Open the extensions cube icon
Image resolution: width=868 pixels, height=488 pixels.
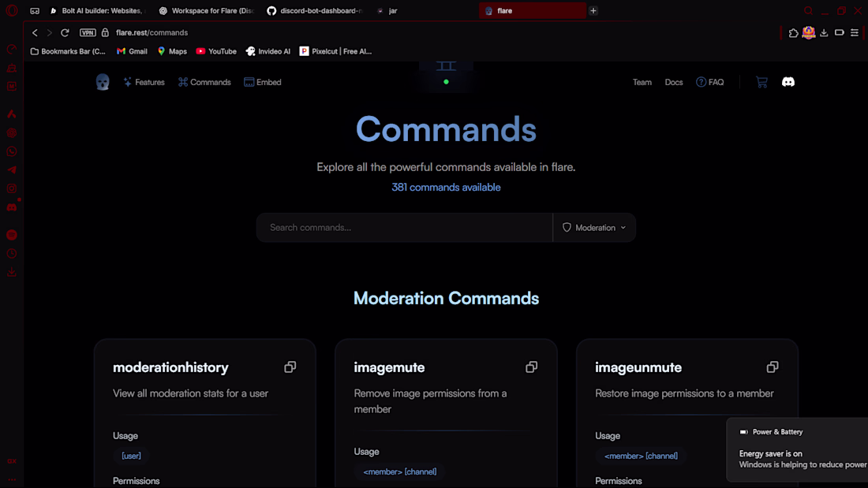coord(793,33)
